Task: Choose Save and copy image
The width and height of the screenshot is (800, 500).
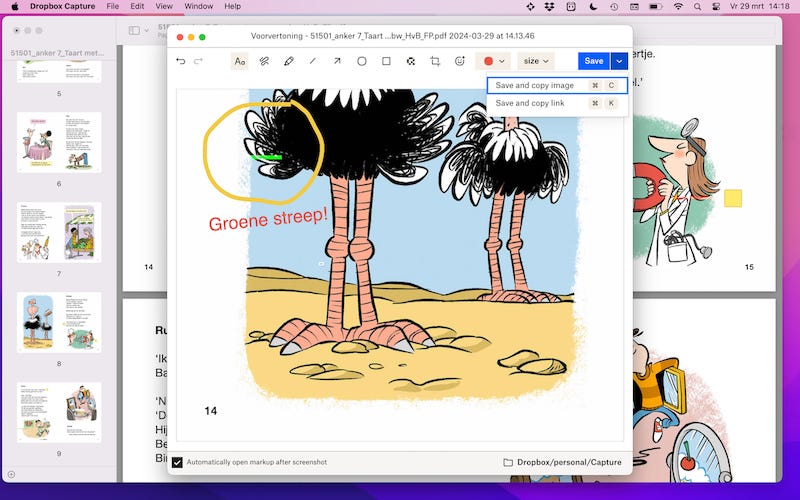Action: click(557, 85)
